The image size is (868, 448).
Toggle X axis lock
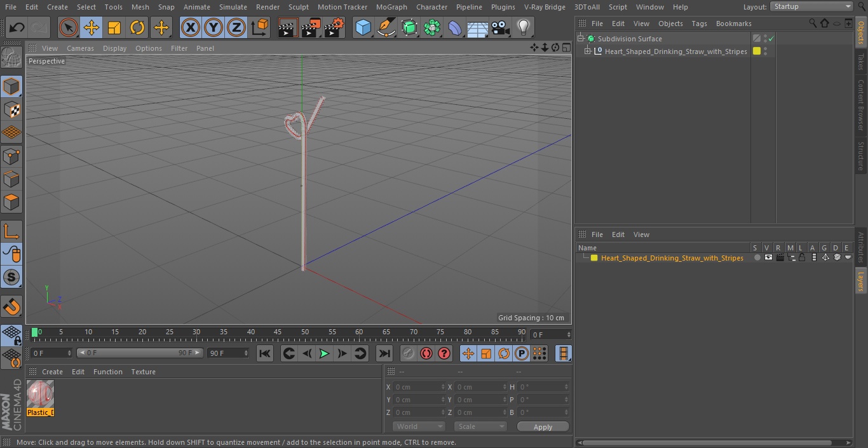[190, 28]
